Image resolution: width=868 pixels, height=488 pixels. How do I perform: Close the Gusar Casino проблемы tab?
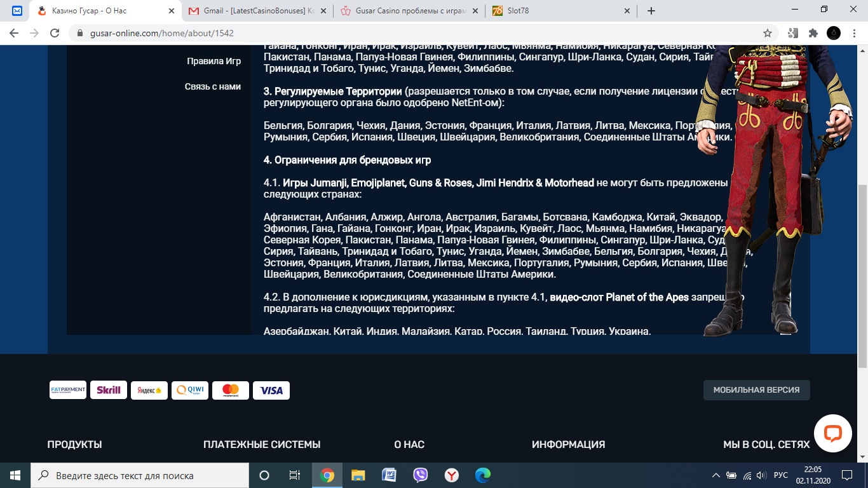pyautogui.click(x=477, y=11)
